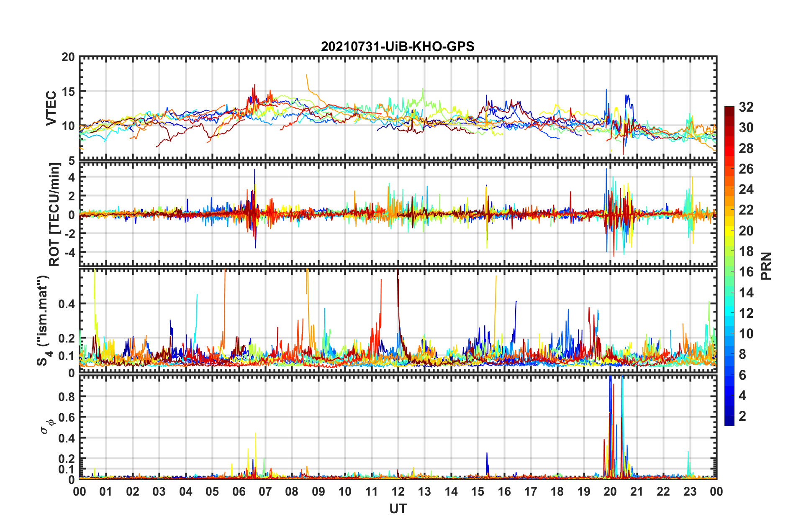Click colorbar tick label 22
Image resolution: width=796 pixels, height=532 pixels.
click(746, 210)
